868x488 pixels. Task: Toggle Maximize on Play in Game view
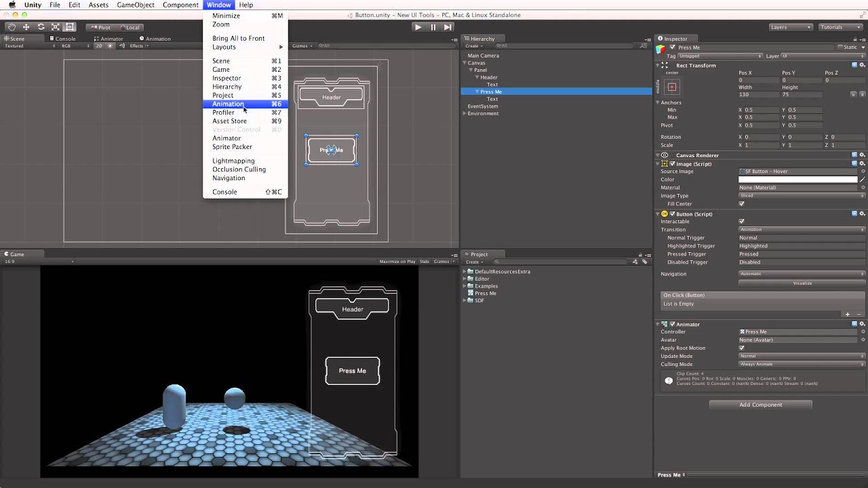pyautogui.click(x=397, y=262)
